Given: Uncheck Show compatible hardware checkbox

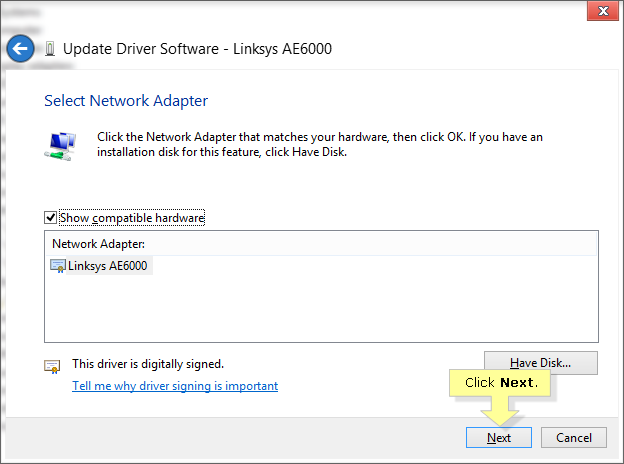Looking at the screenshot, I should click(50, 218).
